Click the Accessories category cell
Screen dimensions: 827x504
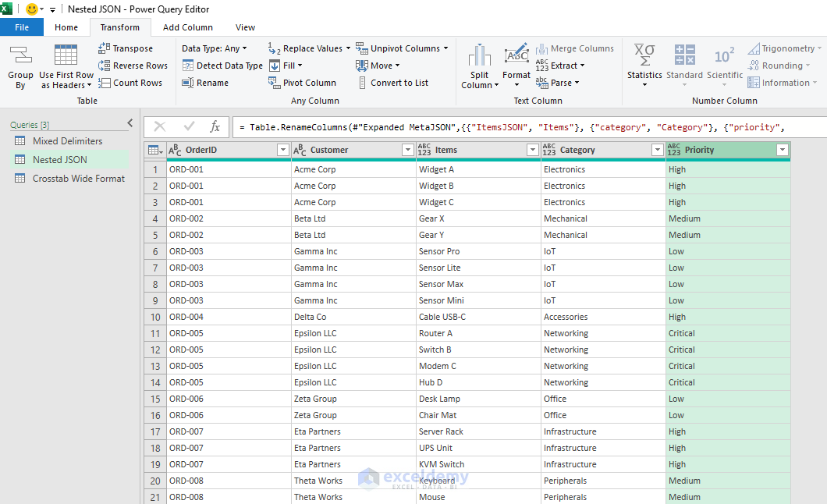[603, 317]
